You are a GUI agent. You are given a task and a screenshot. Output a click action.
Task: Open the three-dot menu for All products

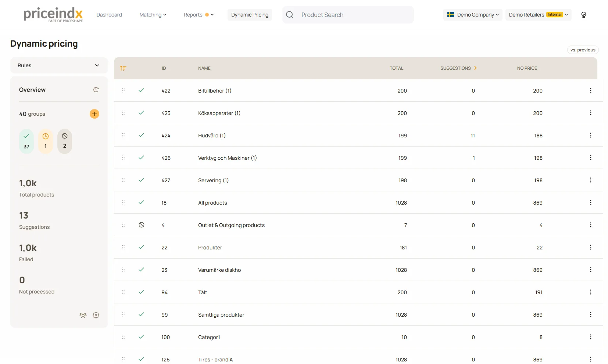[x=591, y=202]
